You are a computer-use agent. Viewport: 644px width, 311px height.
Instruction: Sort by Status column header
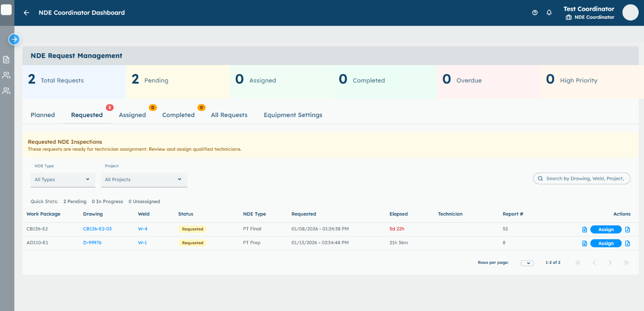tap(186, 214)
